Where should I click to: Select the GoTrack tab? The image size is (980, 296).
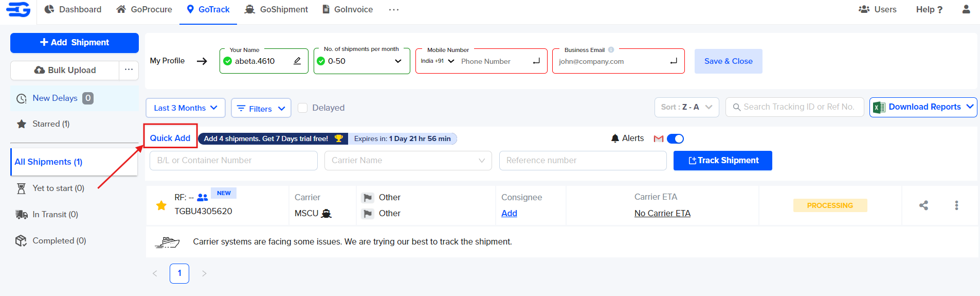pos(208,9)
